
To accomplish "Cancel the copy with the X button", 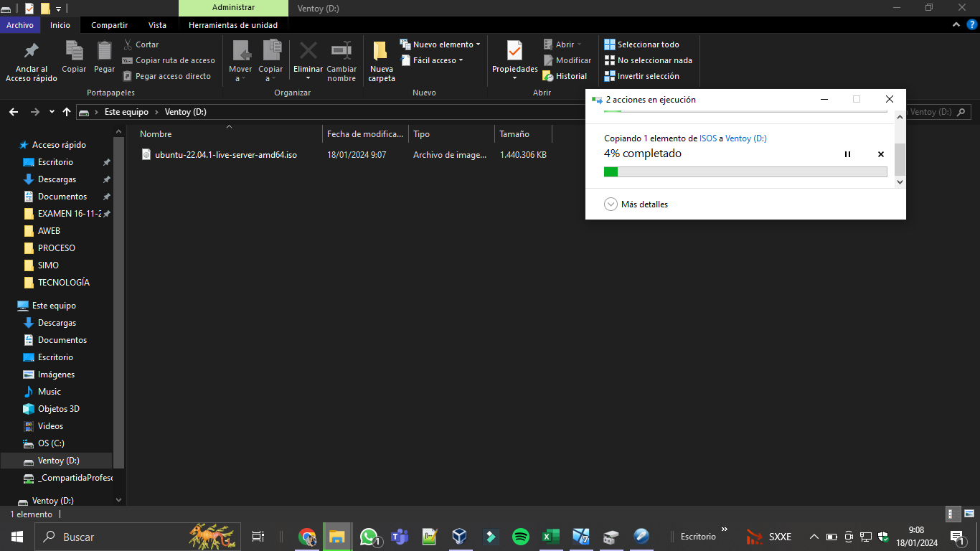I will click(x=881, y=154).
